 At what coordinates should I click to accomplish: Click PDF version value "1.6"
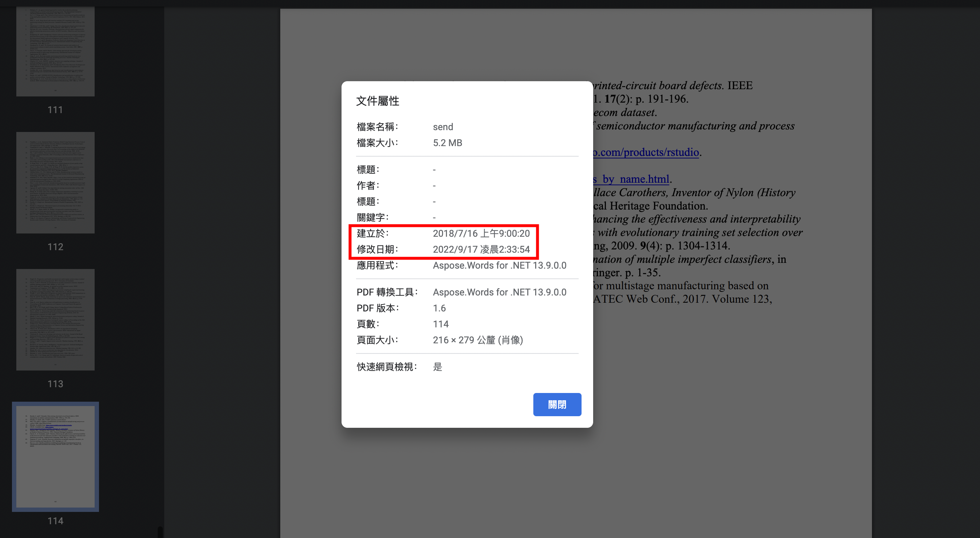439,308
